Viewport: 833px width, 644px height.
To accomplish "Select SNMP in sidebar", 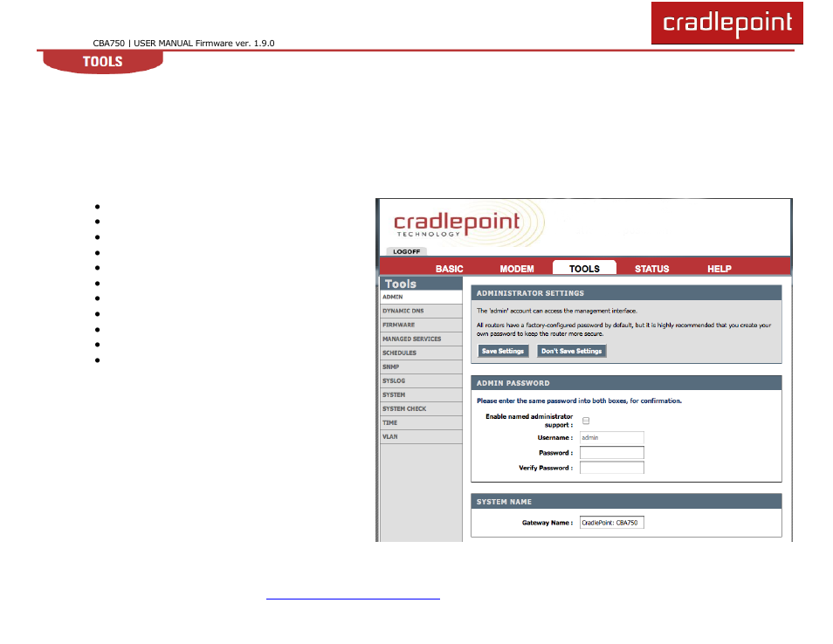I will [x=421, y=367].
